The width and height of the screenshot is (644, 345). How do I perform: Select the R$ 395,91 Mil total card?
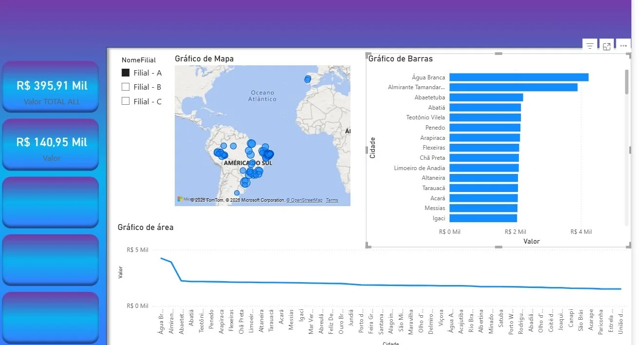click(x=51, y=87)
